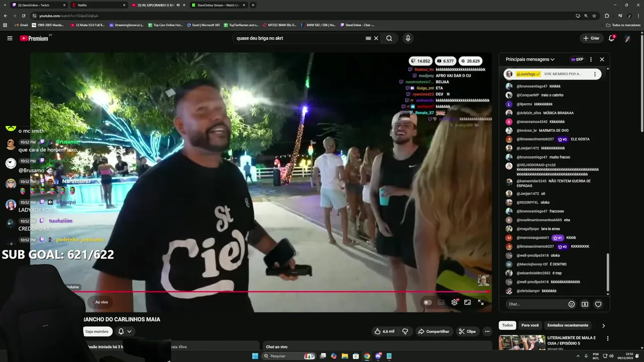Open a new browser tab
Viewport: 644px width, 362px height.
click(x=253, y=5)
